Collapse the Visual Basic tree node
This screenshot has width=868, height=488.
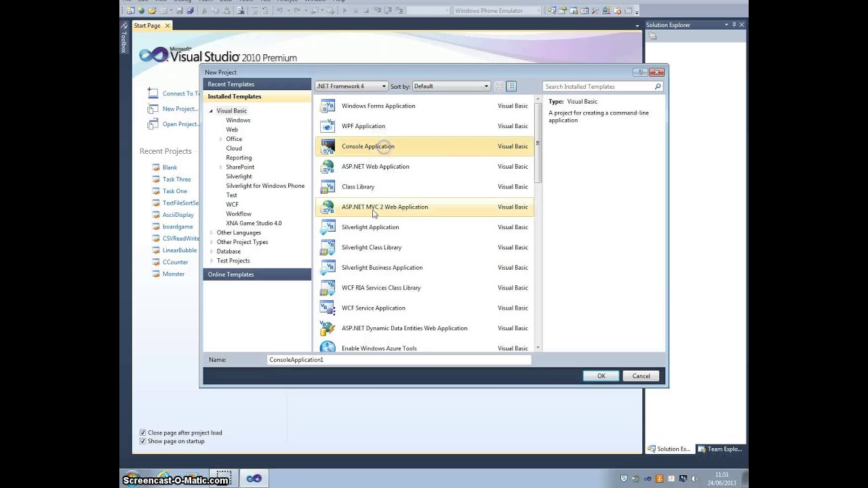[x=211, y=110]
